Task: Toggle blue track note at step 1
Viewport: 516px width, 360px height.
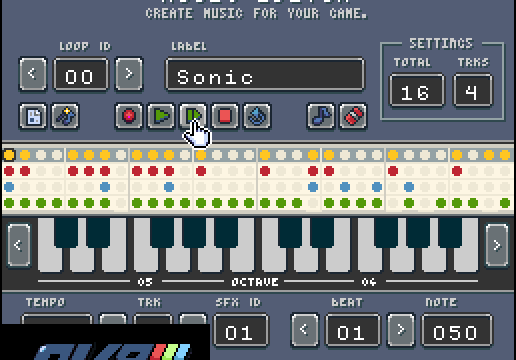Action: pos(9,187)
